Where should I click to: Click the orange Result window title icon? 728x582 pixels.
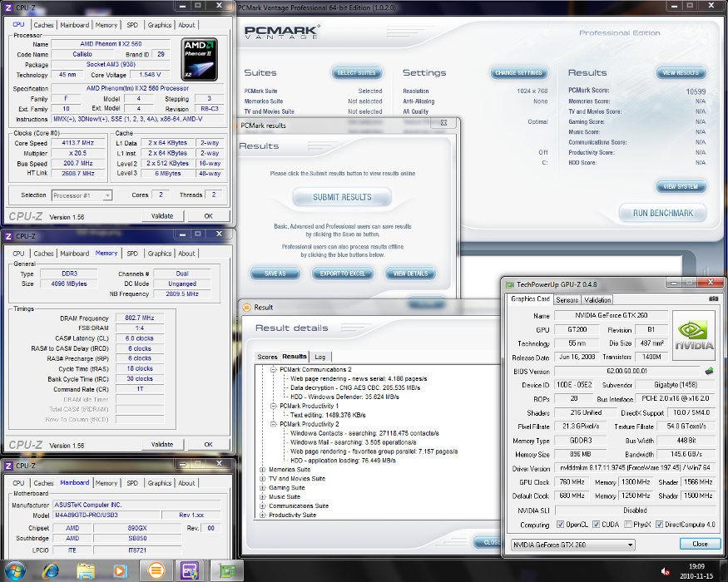[247, 308]
